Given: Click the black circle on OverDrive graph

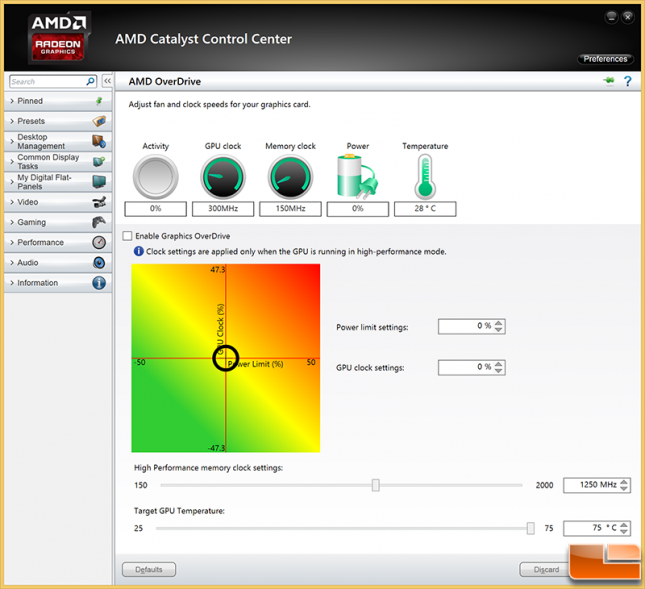Looking at the screenshot, I should [x=225, y=358].
